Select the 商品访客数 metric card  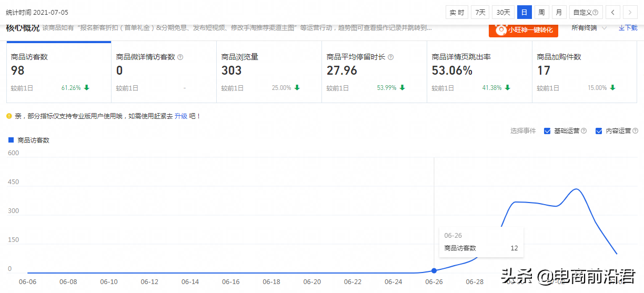pyautogui.click(x=58, y=72)
